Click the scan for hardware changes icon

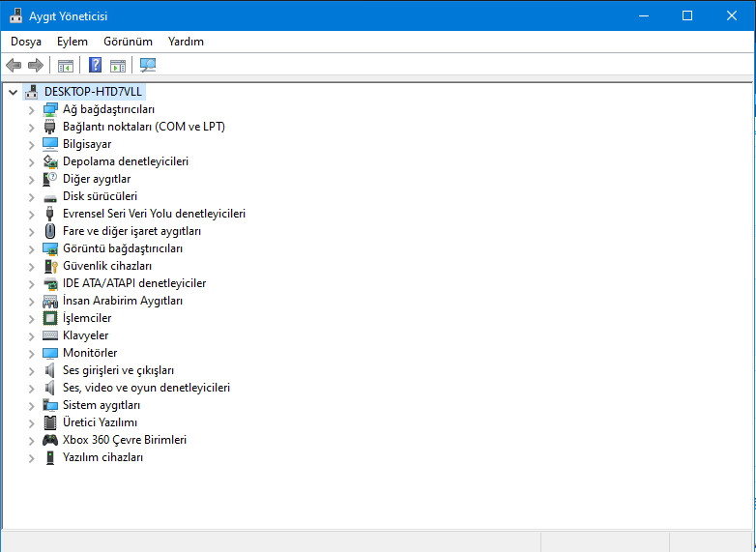[148, 65]
